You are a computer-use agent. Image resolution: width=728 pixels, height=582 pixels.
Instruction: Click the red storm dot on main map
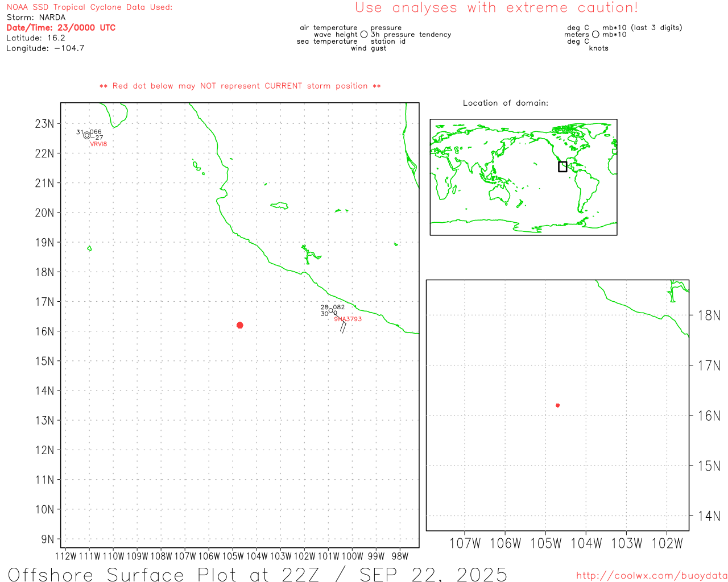point(239,325)
